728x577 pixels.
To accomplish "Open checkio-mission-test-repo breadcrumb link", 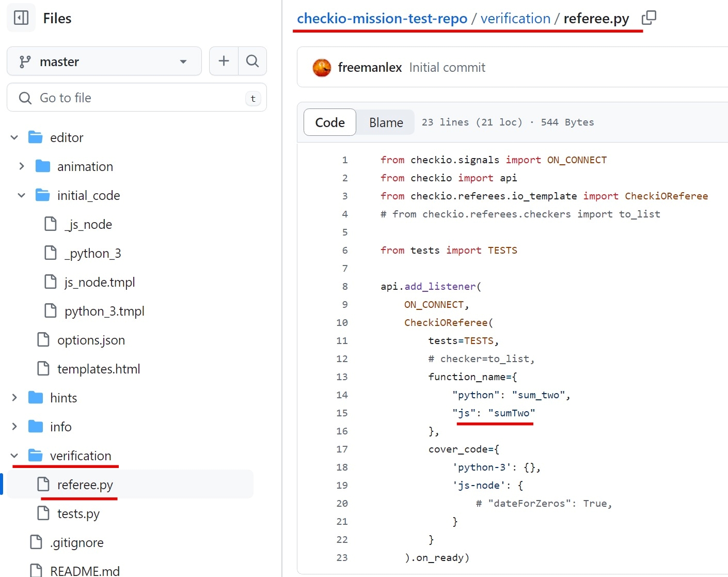I will pyautogui.click(x=382, y=19).
